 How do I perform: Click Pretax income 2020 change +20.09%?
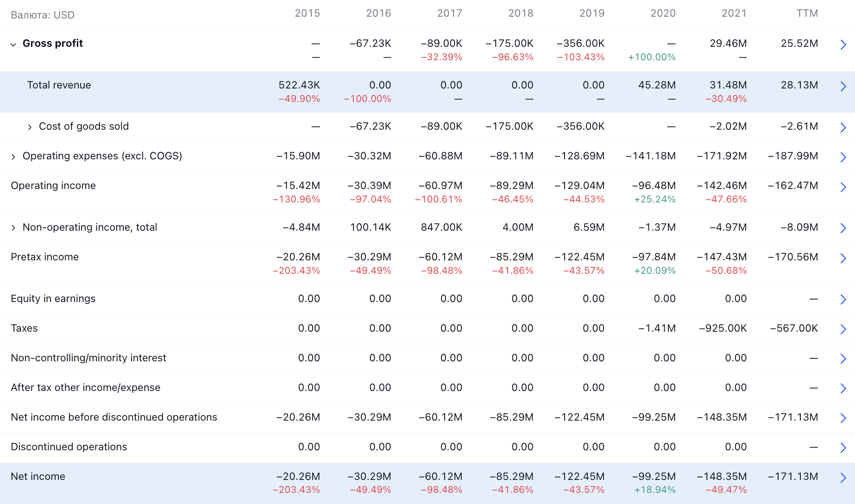coord(655,271)
